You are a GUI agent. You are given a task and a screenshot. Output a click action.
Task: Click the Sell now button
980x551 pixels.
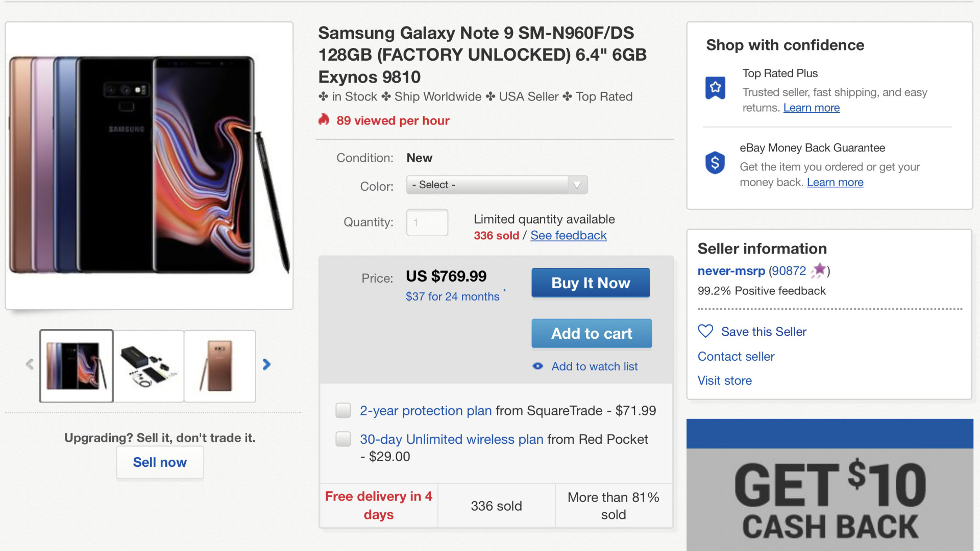coord(160,462)
